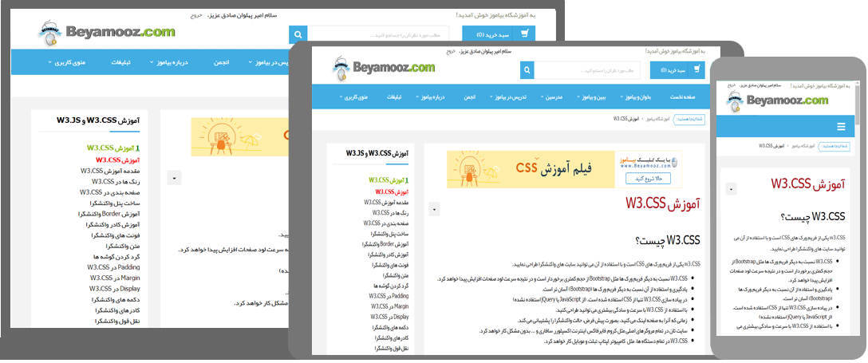Click the آموزش W3.CSS heading on the tablet

pyautogui.click(x=663, y=203)
